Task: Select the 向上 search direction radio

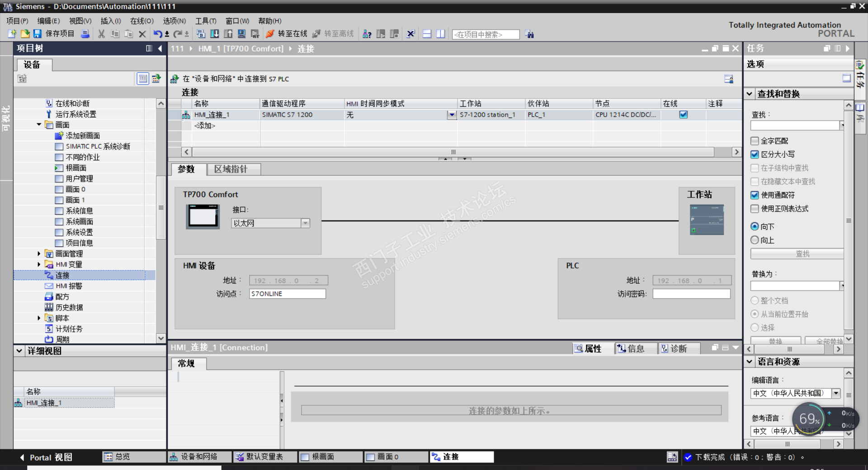Action: click(x=755, y=240)
